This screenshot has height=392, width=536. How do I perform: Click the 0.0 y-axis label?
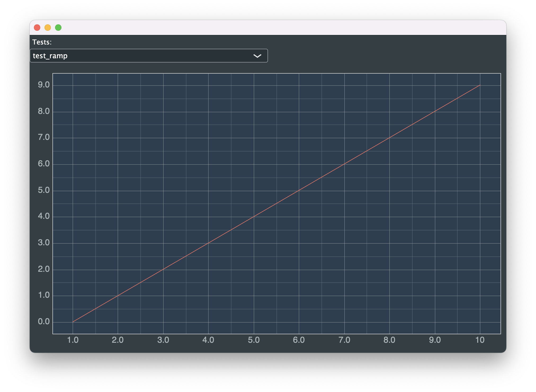pyautogui.click(x=44, y=322)
